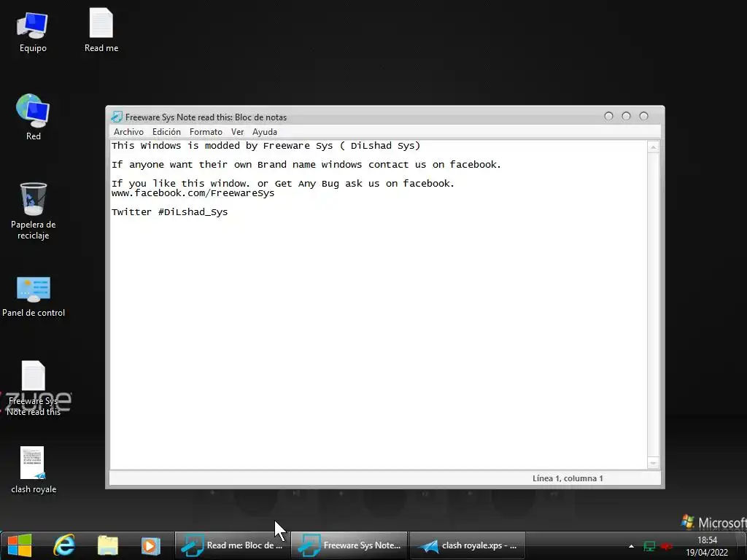747x560 pixels.
Task: Open the Edición menu
Action: click(x=166, y=132)
